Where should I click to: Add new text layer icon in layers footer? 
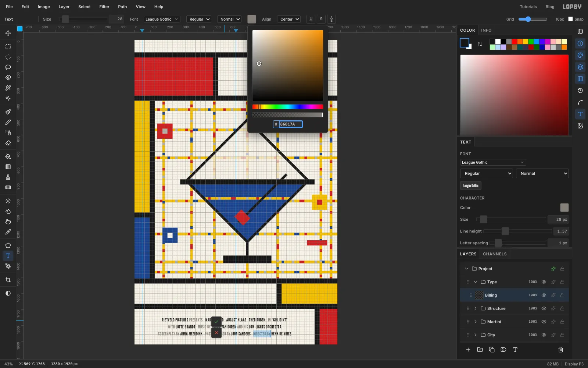(x=515, y=350)
